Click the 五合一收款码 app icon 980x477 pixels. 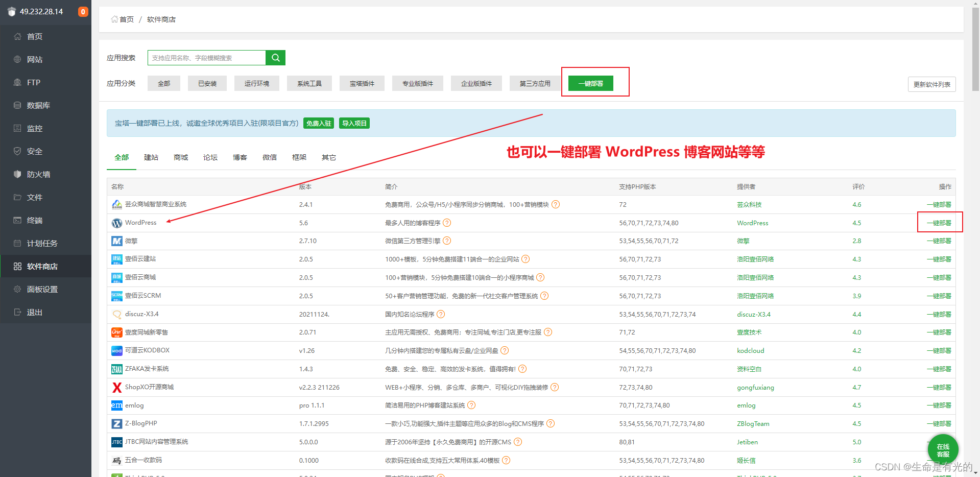117,461
